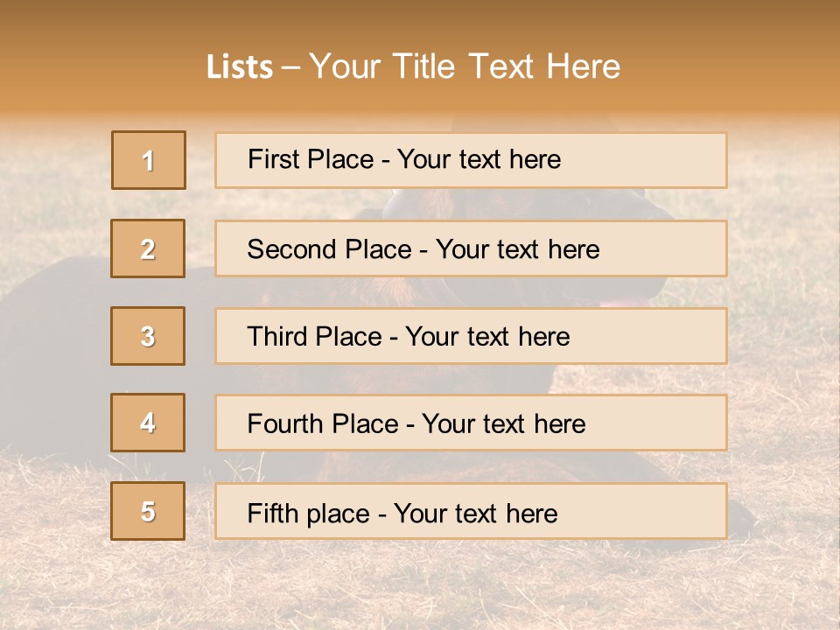Click "Your text here" in Fifth place row

pos(475,513)
